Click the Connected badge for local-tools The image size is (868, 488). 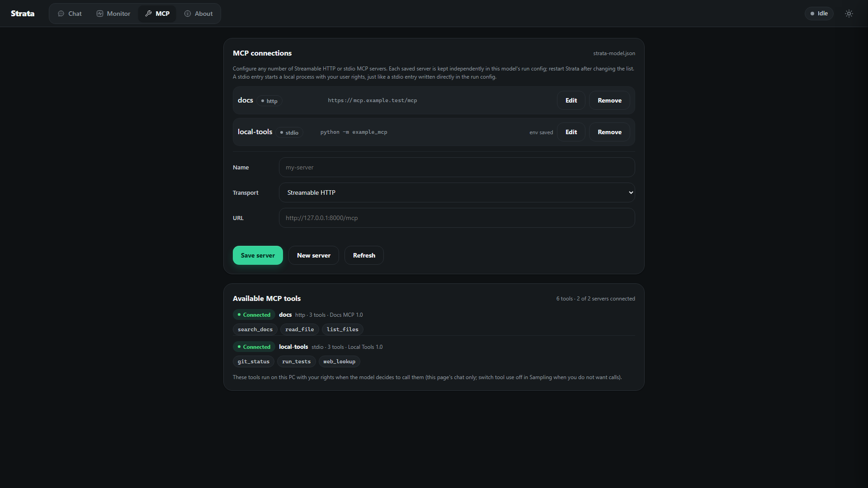click(254, 347)
